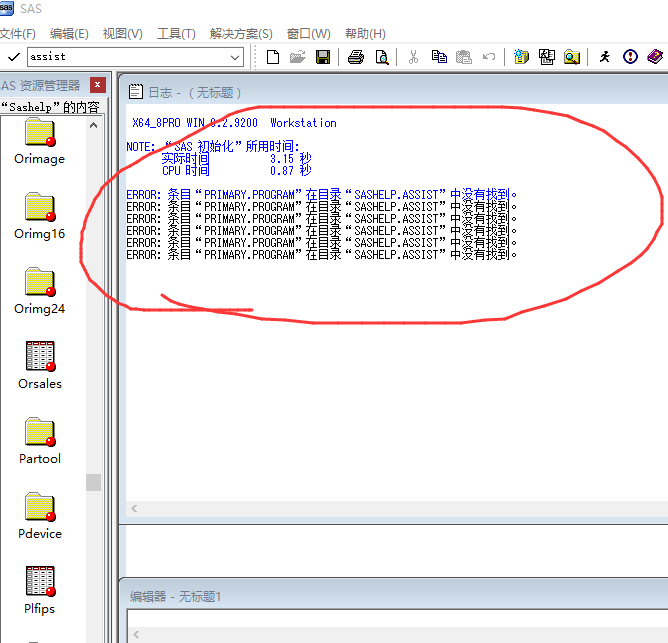This screenshot has width=668, height=643.
Task: Open the 文件(F) menu
Action: coord(17,34)
